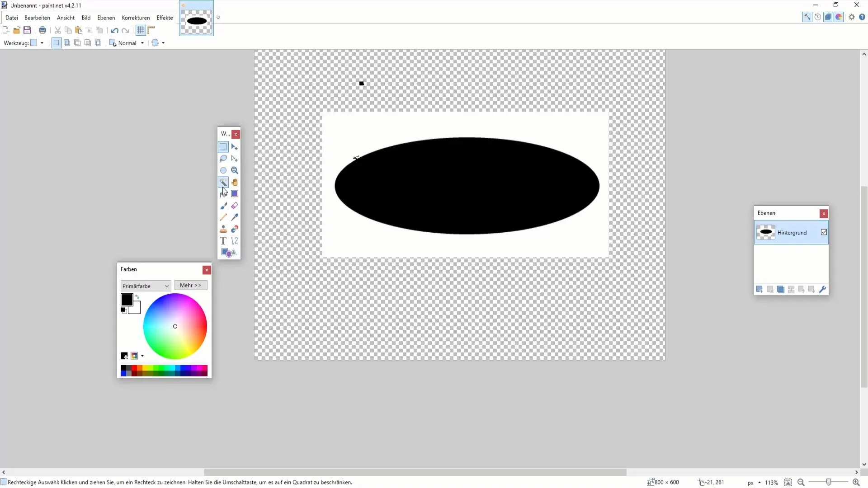The height and width of the screenshot is (488, 868).
Task: Select the Line/Curve tool
Action: click(235, 241)
